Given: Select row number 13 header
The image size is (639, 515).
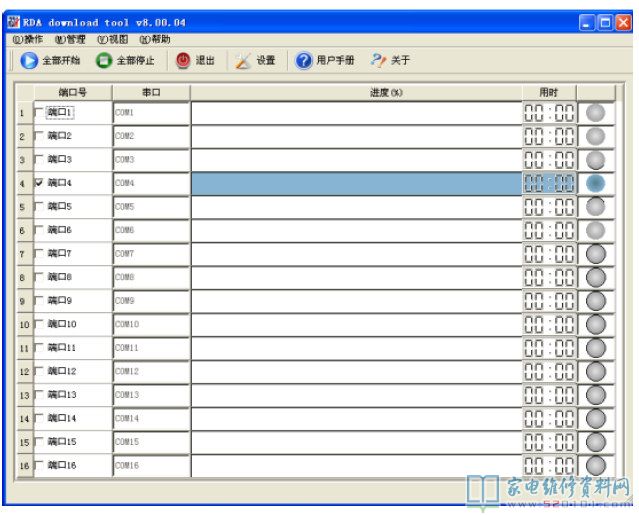Looking at the screenshot, I should coord(24,395).
